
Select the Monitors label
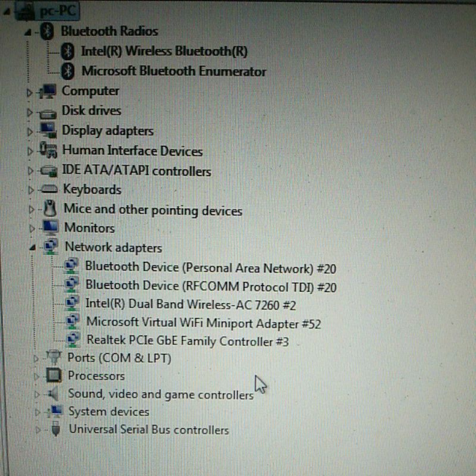(90, 228)
